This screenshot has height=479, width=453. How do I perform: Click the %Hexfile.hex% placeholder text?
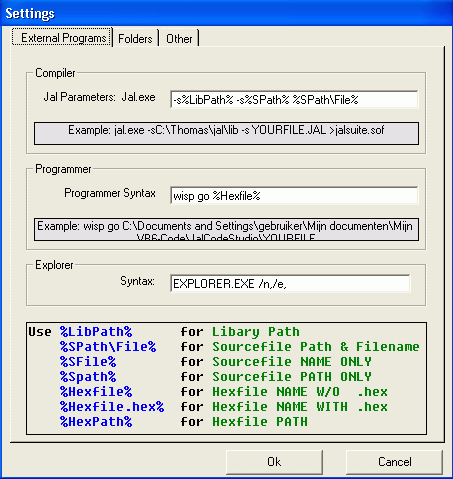pyautogui.click(x=112, y=407)
